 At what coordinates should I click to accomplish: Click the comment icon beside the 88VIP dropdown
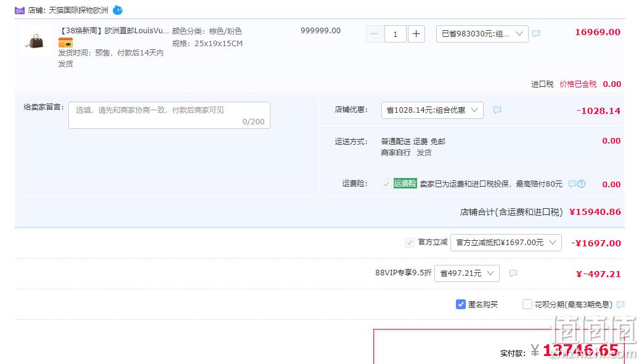coord(513,273)
